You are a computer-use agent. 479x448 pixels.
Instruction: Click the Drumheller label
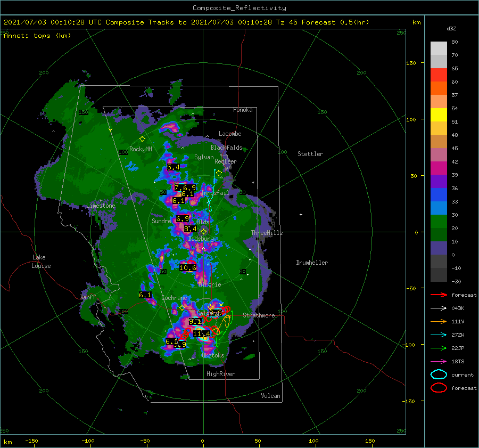coord(312,263)
